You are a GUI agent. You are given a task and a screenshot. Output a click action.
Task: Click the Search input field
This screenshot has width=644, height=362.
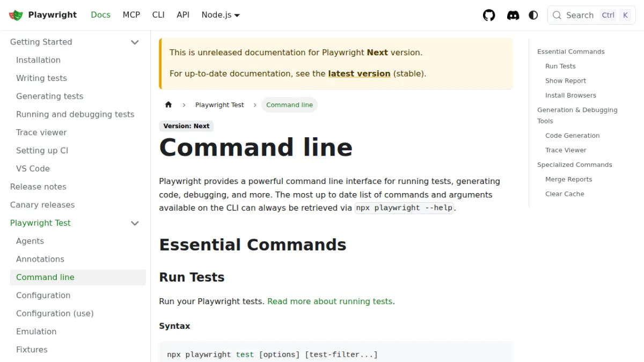591,15
